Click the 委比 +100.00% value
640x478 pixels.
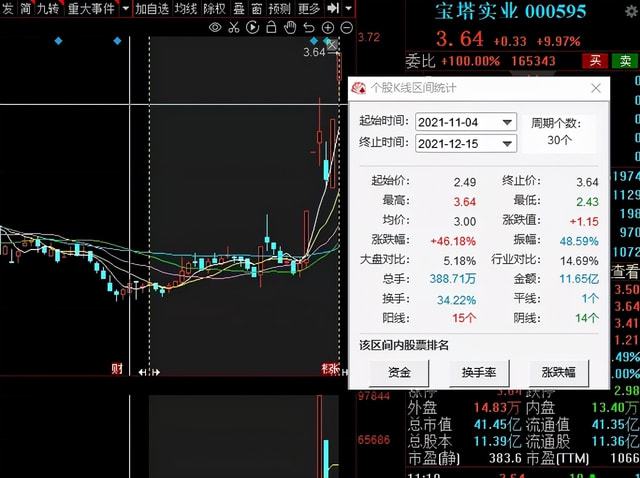470,61
